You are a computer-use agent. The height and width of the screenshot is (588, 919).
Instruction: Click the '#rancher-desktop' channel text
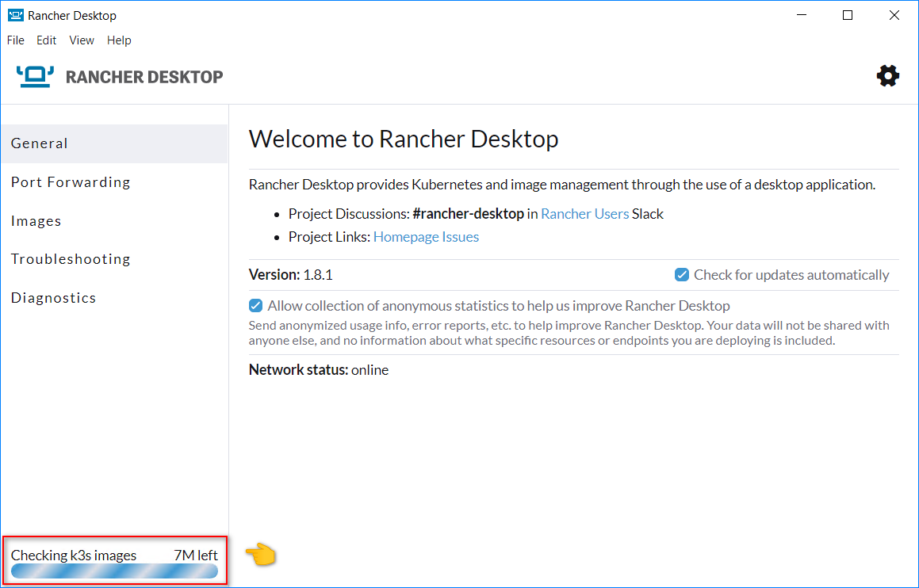(x=469, y=214)
